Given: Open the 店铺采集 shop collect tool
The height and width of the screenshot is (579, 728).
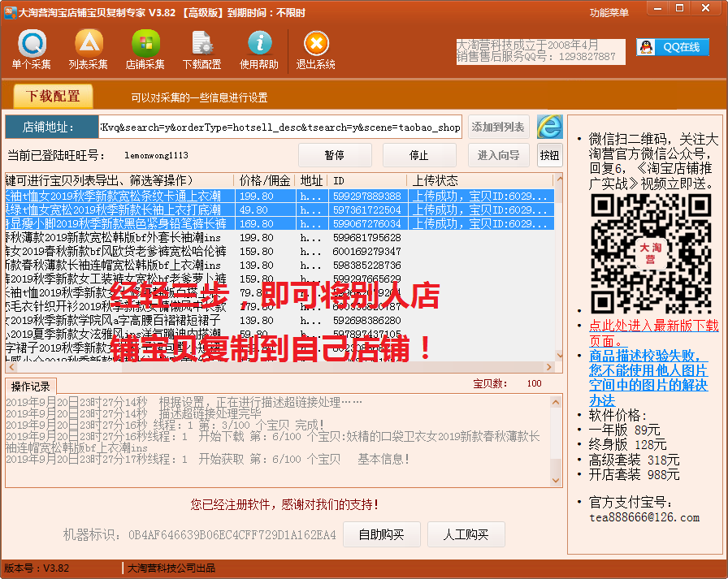Looking at the screenshot, I should (x=145, y=50).
